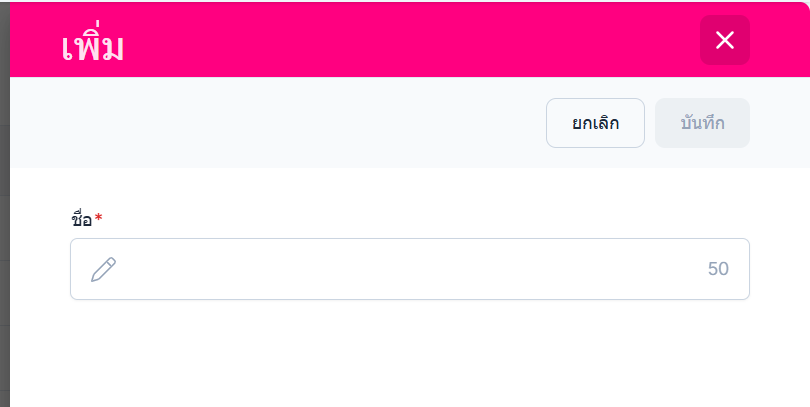This screenshot has width=810, height=407.
Task: Save the new entry with บันทึก
Action: [x=702, y=123]
